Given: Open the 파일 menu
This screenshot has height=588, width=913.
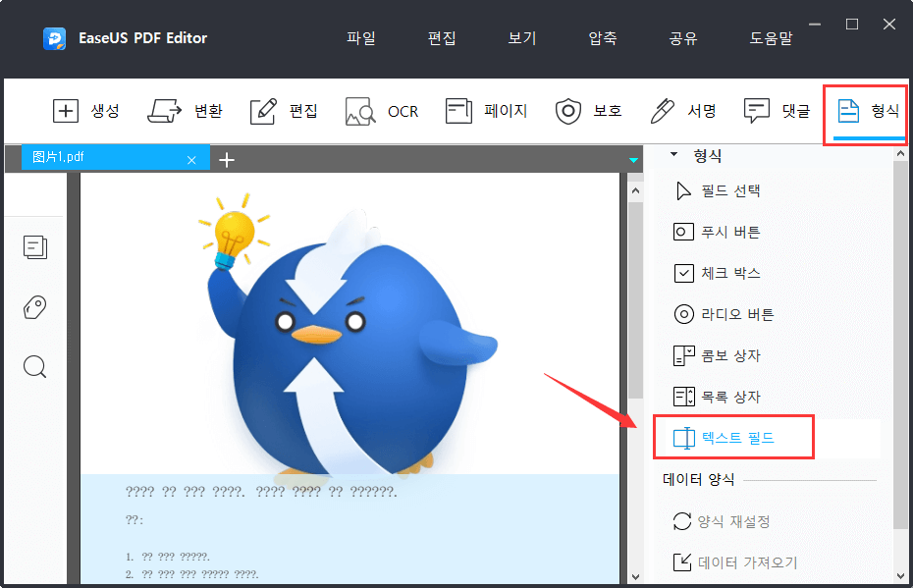Looking at the screenshot, I should click(x=360, y=37).
